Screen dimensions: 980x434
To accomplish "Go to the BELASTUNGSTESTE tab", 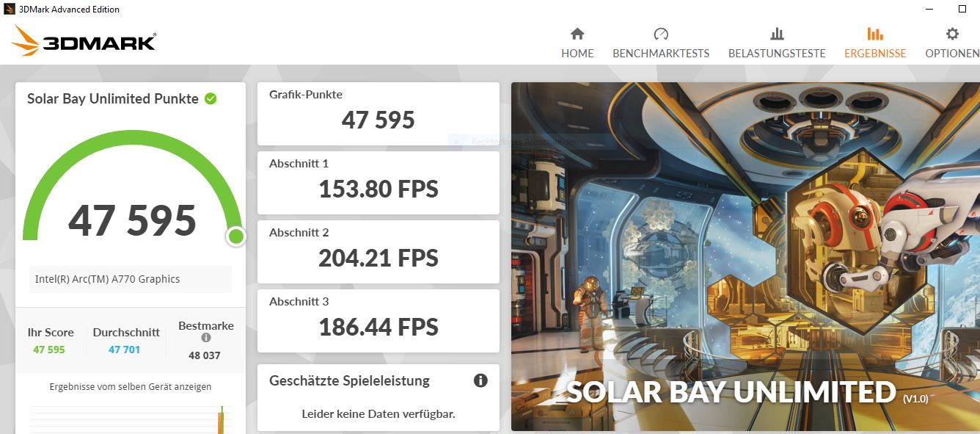I will (x=777, y=53).
